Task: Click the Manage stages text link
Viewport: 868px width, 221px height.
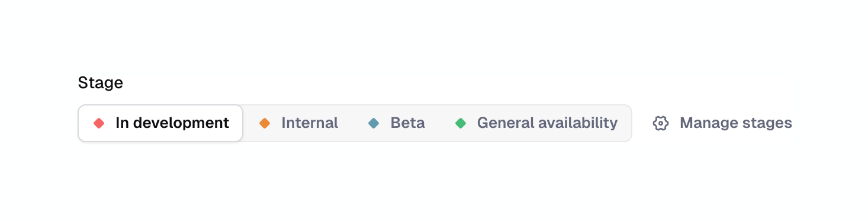Action: point(735,123)
